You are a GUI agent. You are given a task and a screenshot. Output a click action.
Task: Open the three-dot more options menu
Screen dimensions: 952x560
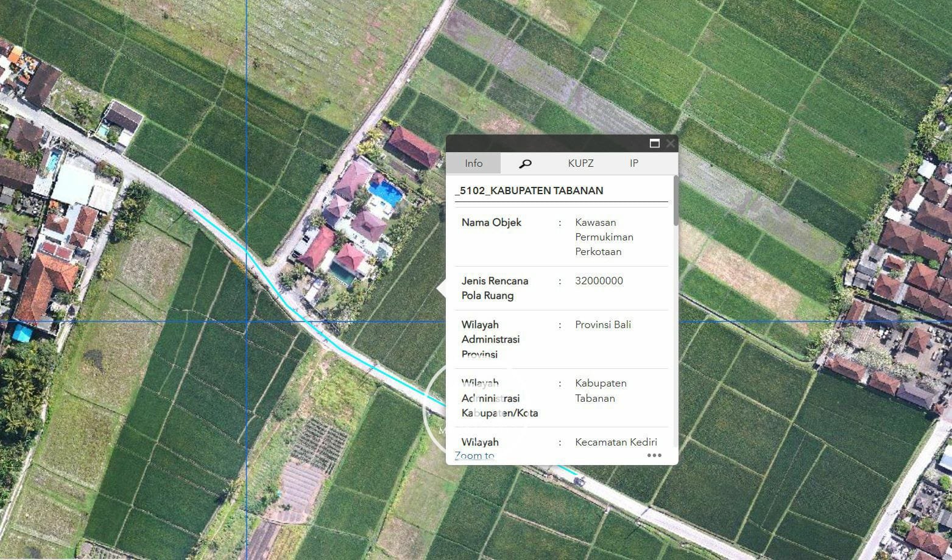[x=654, y=455]
